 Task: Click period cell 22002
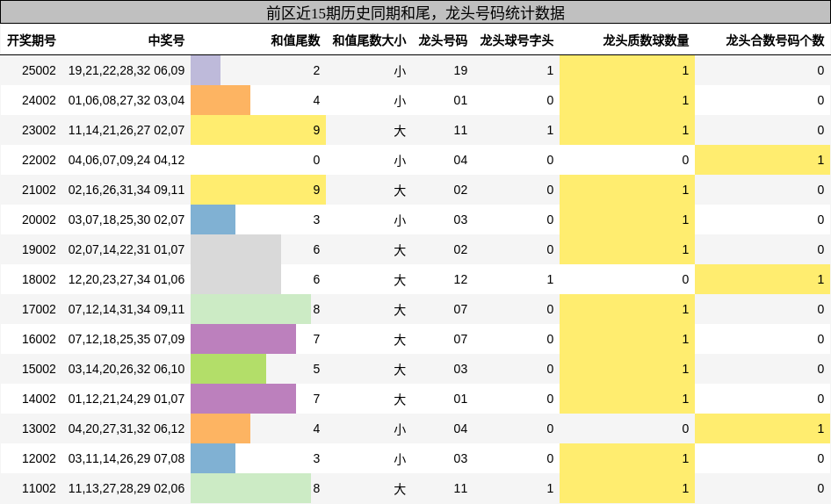(x=39, y=160)
